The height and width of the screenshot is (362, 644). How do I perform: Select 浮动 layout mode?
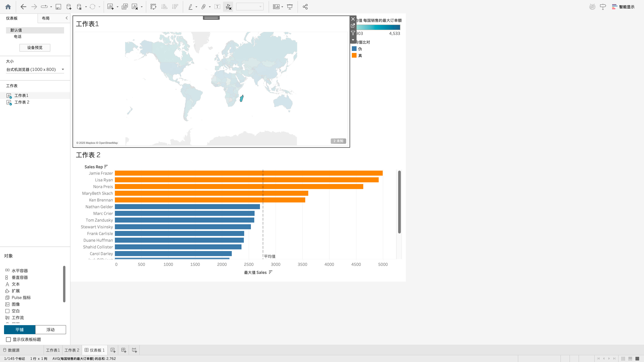(50, 329)
